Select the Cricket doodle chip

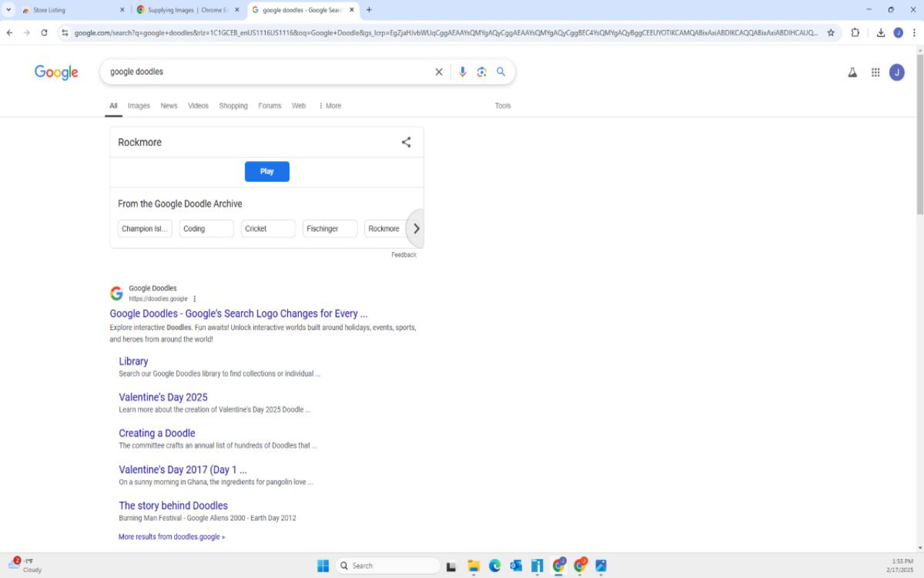pyautogui.click(x=269, y=228)
